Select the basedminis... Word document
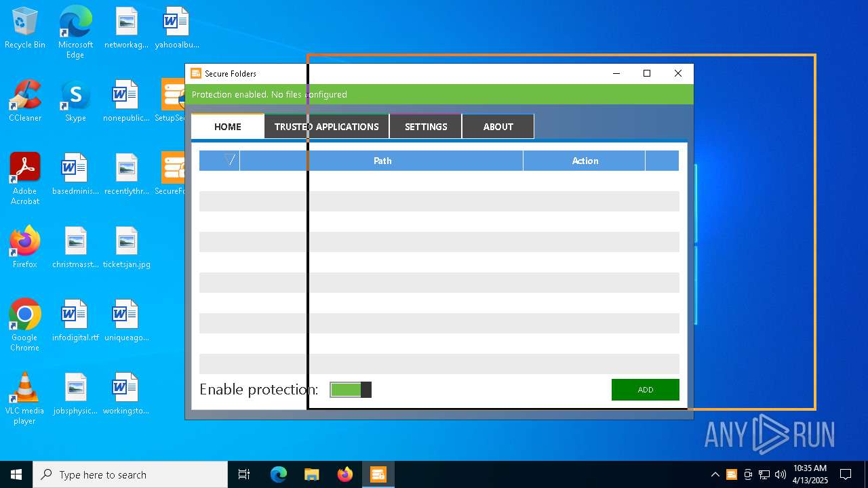 pos(75,174)
